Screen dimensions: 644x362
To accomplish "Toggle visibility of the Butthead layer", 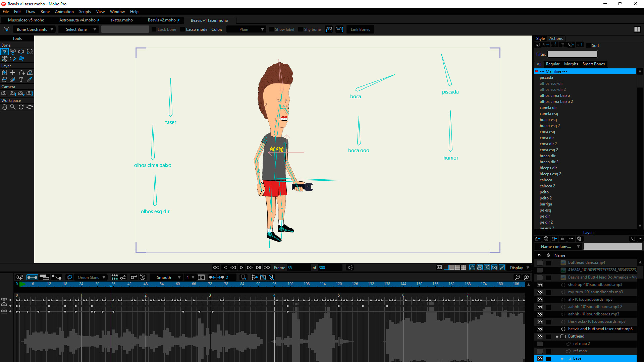I will [539, 337].
